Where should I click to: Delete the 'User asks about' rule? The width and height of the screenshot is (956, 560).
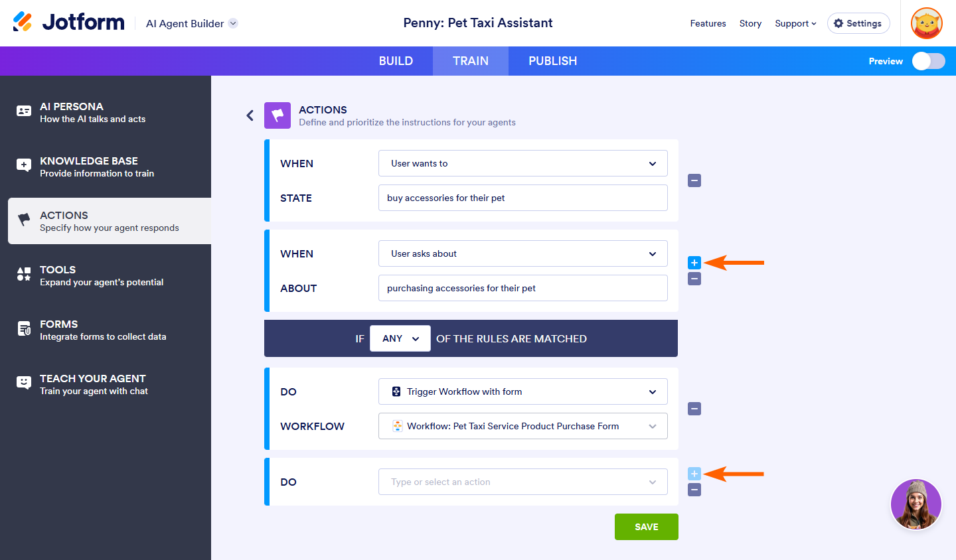pos(694,279)
